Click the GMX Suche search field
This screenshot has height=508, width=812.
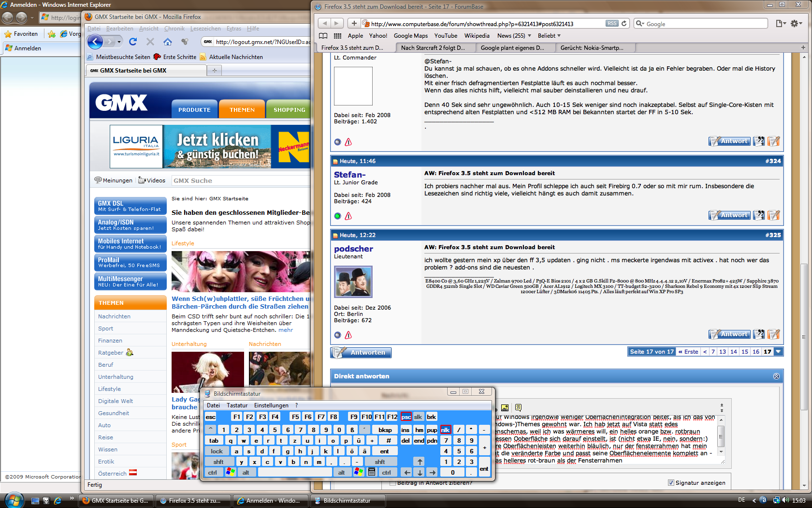[x=241, y=180]
